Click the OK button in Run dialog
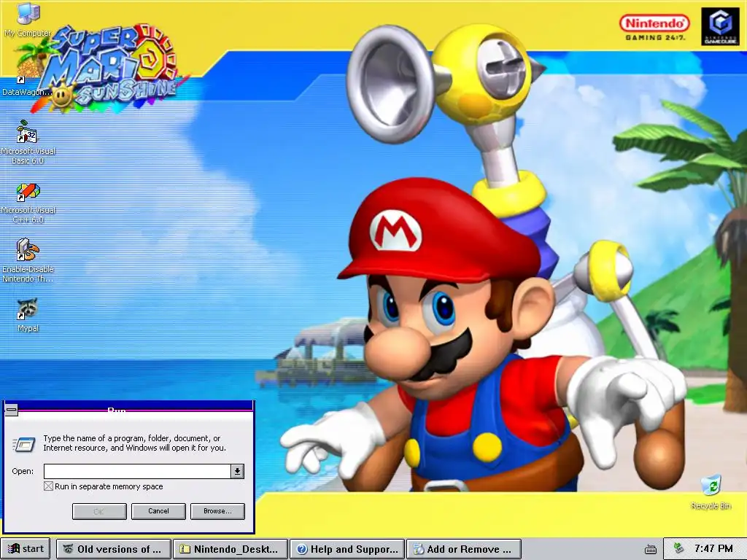 pyautogui.click(x=99, y=511)
